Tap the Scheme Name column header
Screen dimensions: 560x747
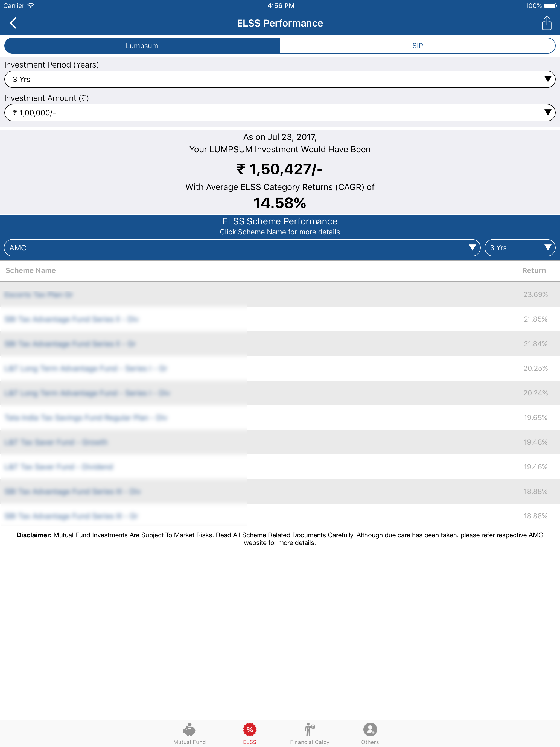point(30,270)
